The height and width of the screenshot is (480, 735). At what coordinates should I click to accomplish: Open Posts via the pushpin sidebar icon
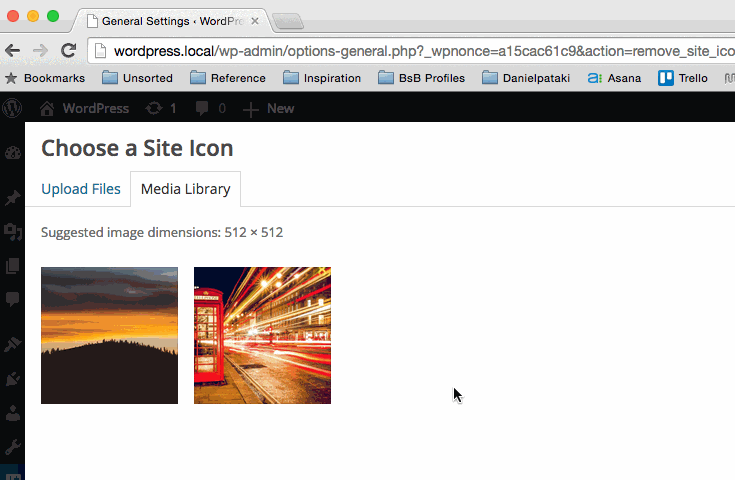(13, 198)
